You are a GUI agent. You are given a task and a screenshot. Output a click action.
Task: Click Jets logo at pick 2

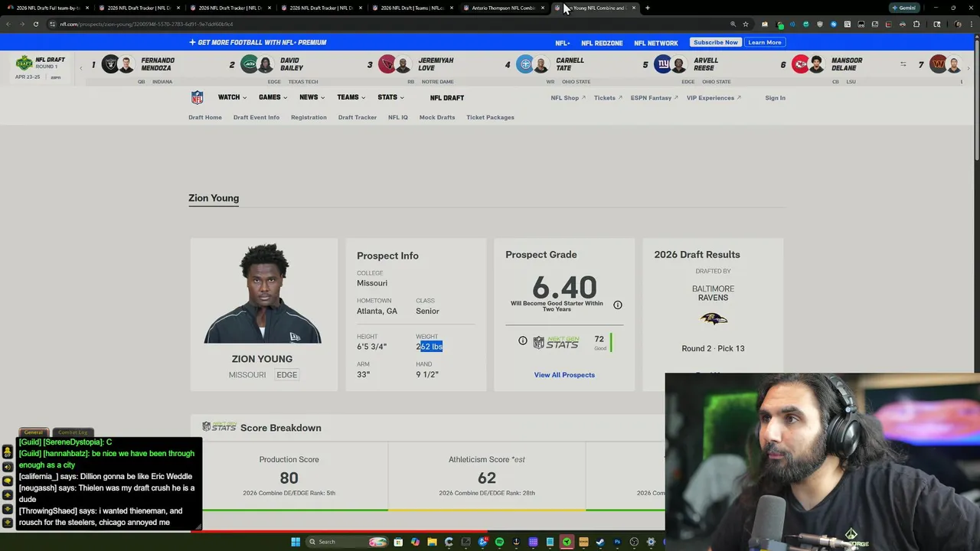click(x=249, y=64)
